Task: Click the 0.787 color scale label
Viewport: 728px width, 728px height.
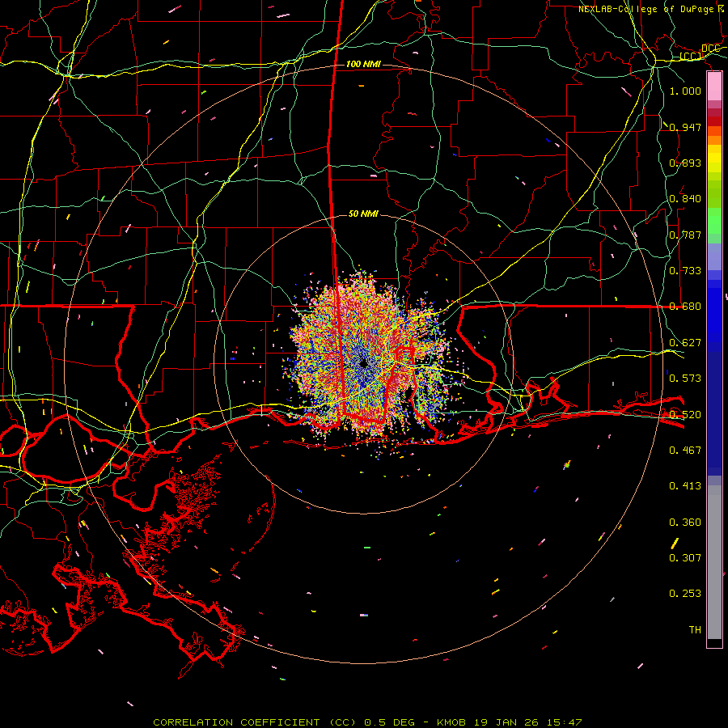Action: click(685, 235)
